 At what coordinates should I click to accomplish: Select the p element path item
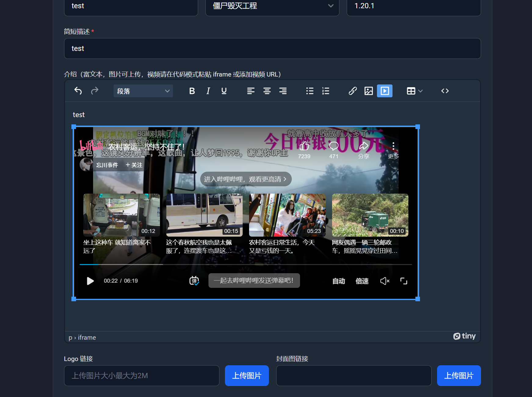click(71, 338)
